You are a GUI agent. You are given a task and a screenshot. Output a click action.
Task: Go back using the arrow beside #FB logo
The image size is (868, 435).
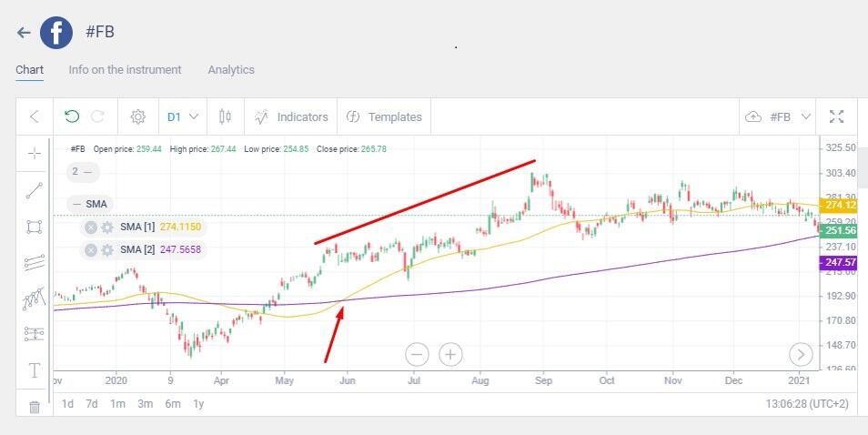tap(24, 33)
